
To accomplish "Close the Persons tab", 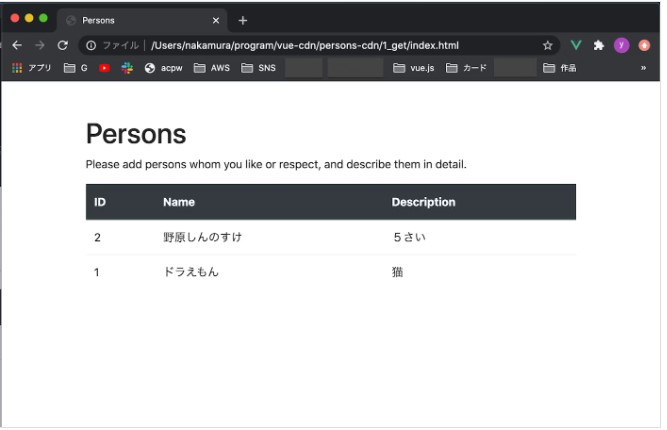I will tap(217, 20).
